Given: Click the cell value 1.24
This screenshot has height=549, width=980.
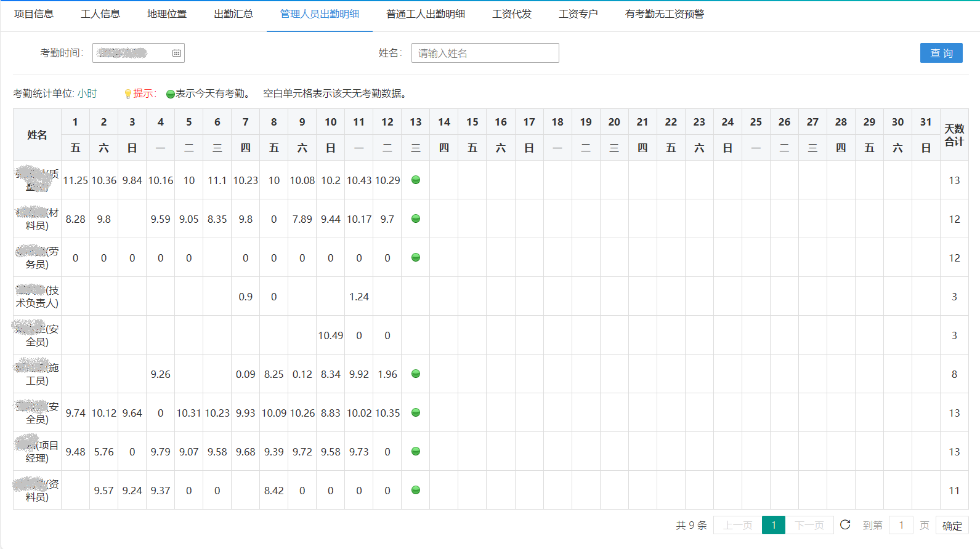Looking at the screenshot, I should (x=359, y=297).
